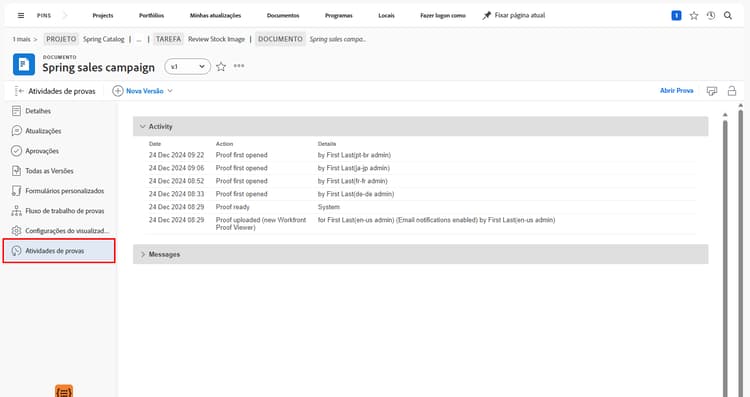Select the 24 Dec 2024 08:52 date cell
Screen dimensions: 750x397
(176, 181)
